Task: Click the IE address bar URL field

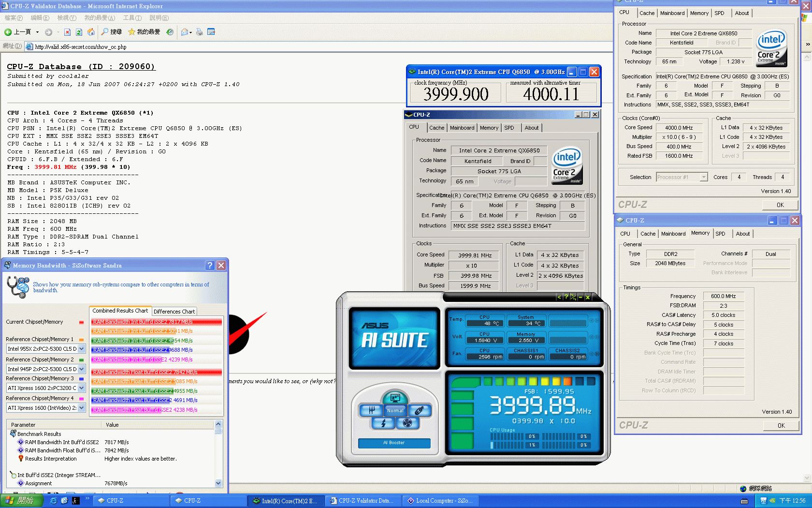Action: (319, 47)
